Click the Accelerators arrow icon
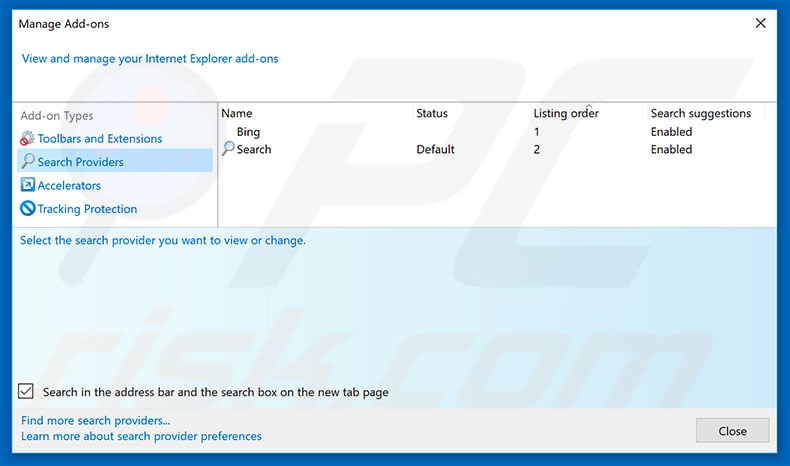This screenshot has height=466, width=790. click(x=27, y=185)
